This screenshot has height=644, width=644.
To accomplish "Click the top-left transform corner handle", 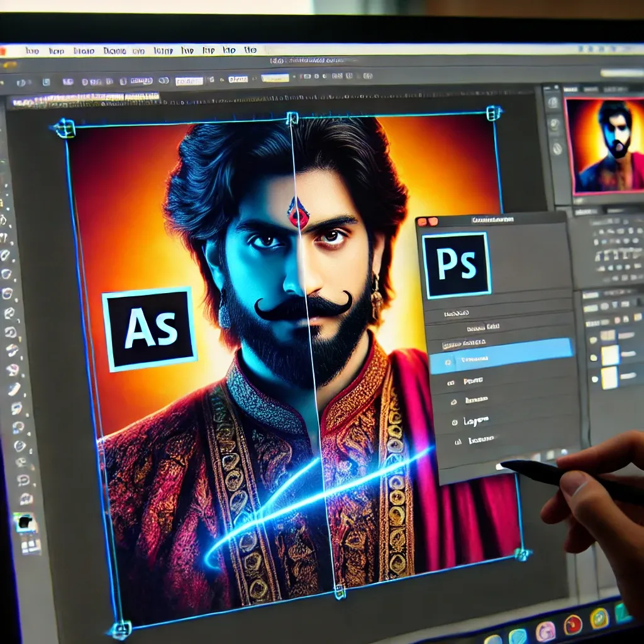I will click(64, 128).
